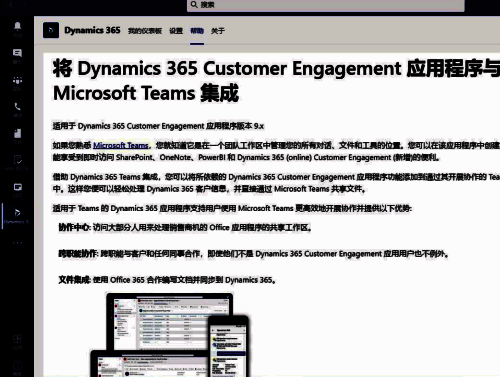The height and width of the screenshot is (377, 500).
Task: Click the paragraph starting '借助 Dynamics 365 Teams 集成'
Action: [x=276, y=183]
